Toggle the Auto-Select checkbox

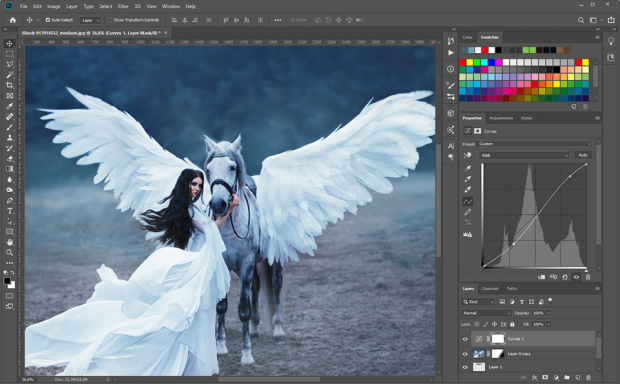[48, 20]
